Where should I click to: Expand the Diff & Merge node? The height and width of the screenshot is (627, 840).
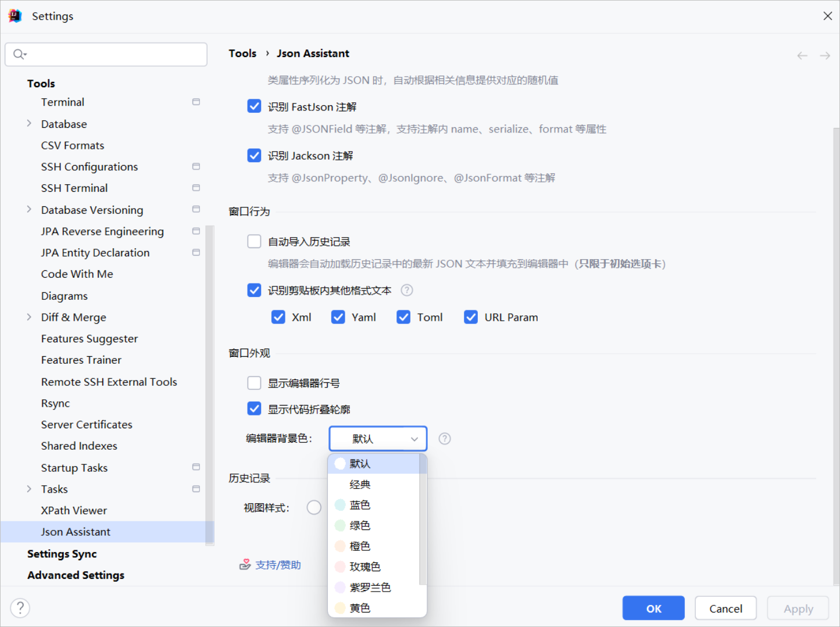tap(29, 317)
